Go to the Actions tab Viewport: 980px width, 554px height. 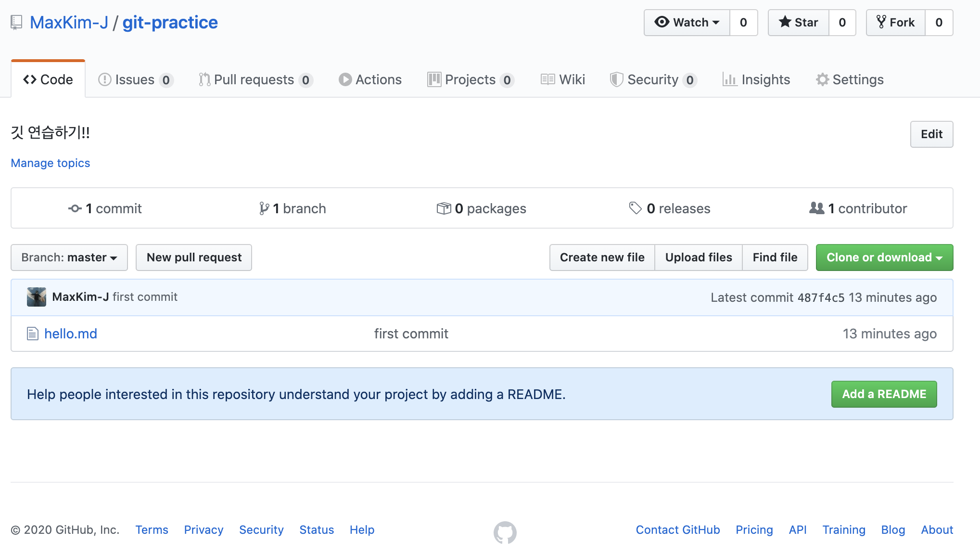click(370, 79)
